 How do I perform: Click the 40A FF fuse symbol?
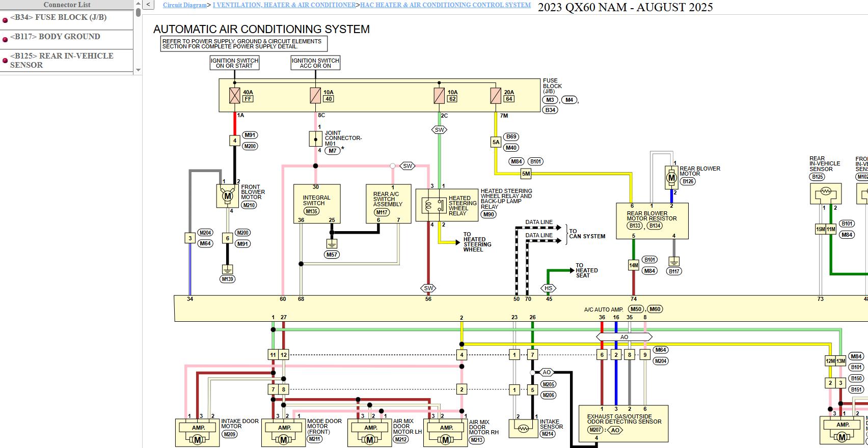tap(234, 96)
